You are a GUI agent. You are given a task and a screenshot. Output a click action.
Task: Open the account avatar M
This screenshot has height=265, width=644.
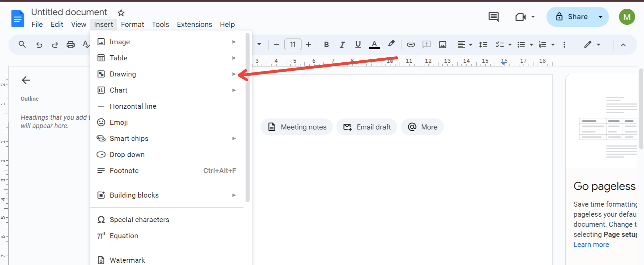click(627, 17)
